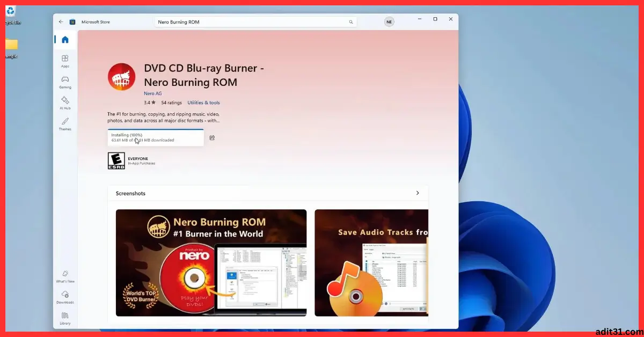This screenshot has height=337, width=644.
Task: Open Library in the sidebar
Action: click(x=65, y=318)
